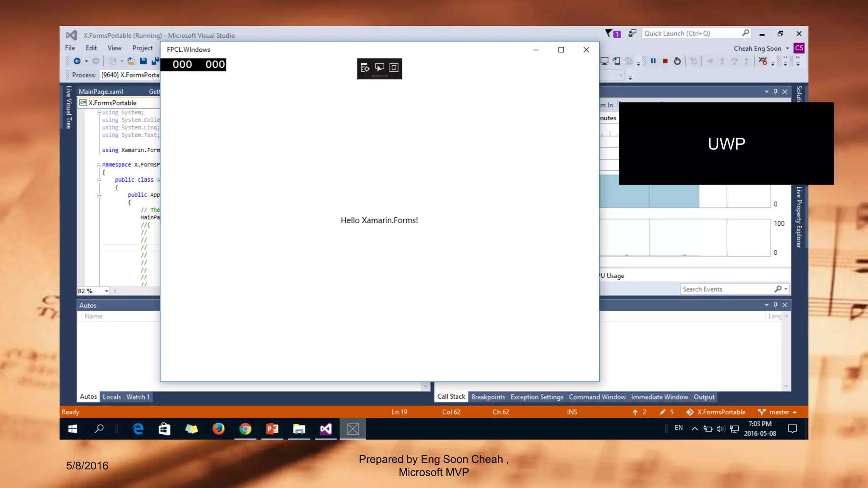This screenshot has width=868, height=488.
Task: Click the unpublished commits up-arrow in status bar
Action: 639,412
